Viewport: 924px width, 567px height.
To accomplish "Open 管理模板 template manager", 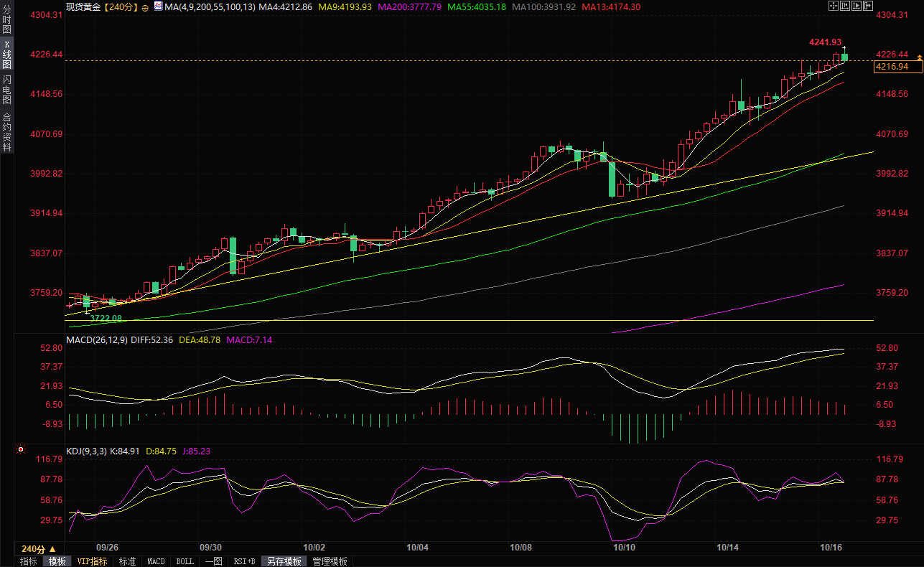I will coord(330,561).
